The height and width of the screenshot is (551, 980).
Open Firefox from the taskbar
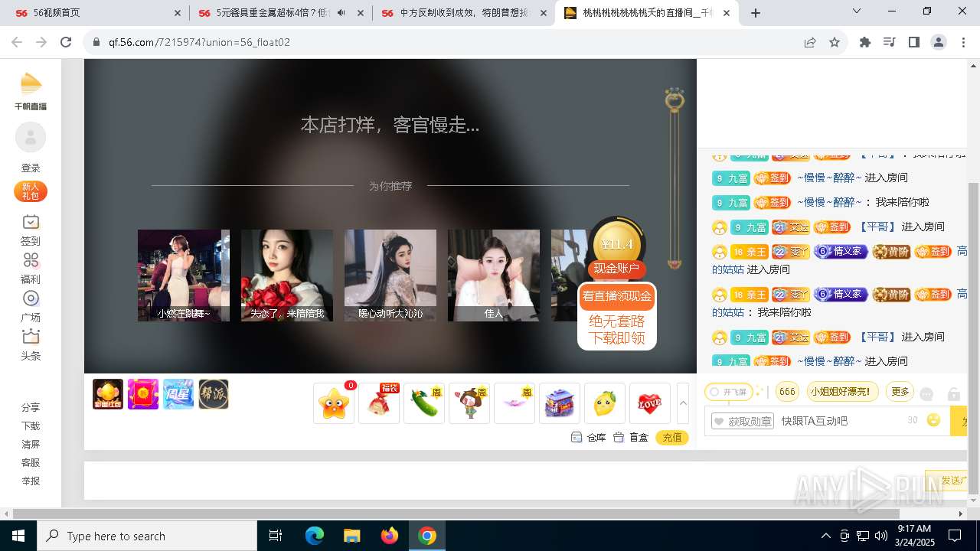pyautogui.click(x=390, y=536)
